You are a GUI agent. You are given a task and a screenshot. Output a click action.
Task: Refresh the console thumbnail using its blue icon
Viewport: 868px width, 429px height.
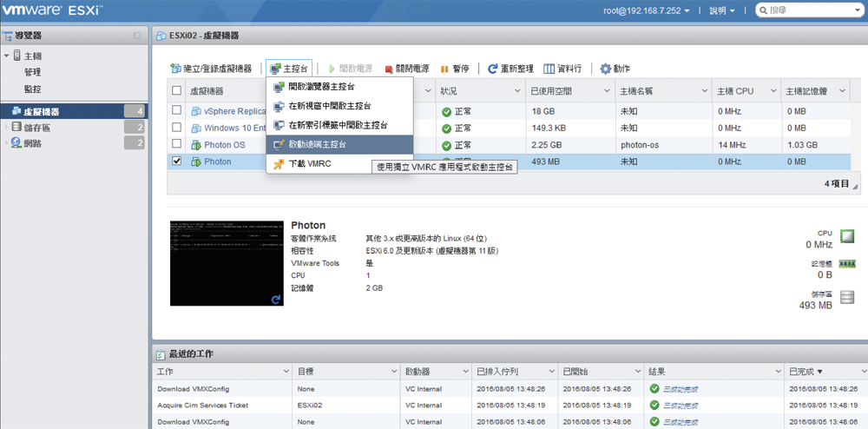click(276, 300)
